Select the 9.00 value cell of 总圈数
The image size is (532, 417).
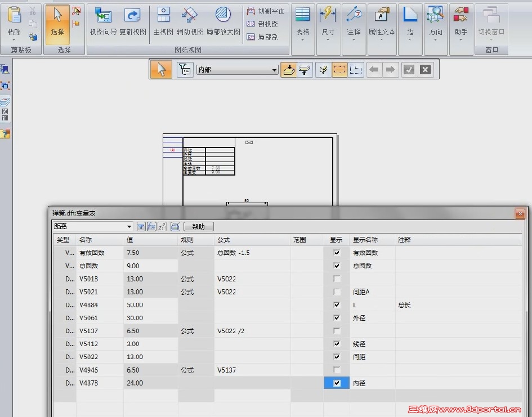coord(151,266)
